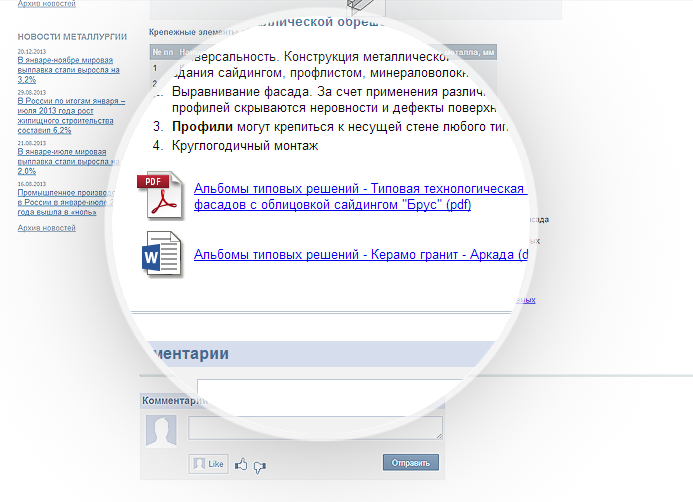Open link Альбомы типовых решений - Типовая технологическая
The width and height of the screenshot is (693, 502).
click(360, 196)
